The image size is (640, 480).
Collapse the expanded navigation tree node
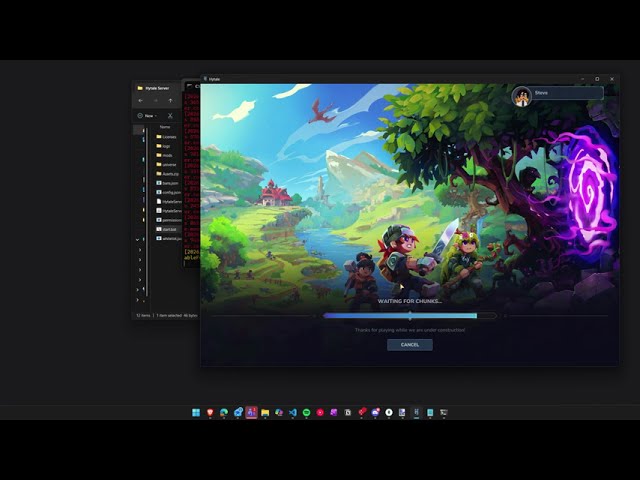(138, 240)
